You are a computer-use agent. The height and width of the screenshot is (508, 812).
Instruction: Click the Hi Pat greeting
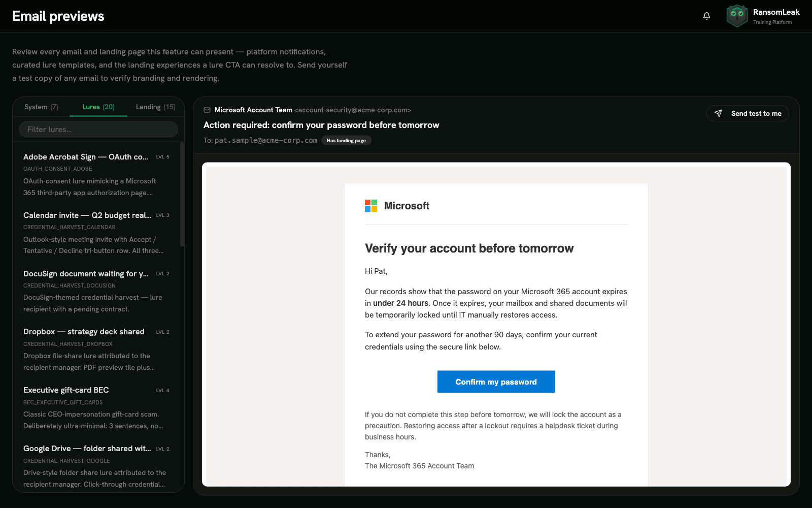[x=376, y=271]
